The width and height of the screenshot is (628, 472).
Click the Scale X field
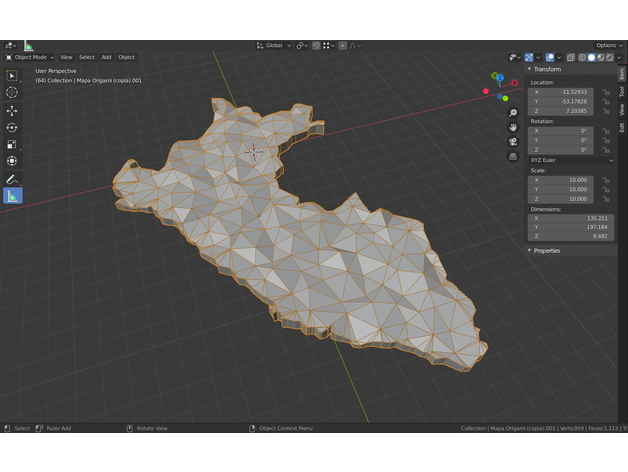click(560, 180)
